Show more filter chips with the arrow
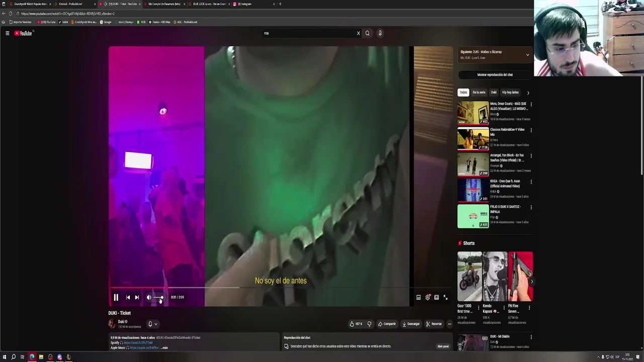Image resolution: width=644 pixels, height=362 pixels. 528,93
